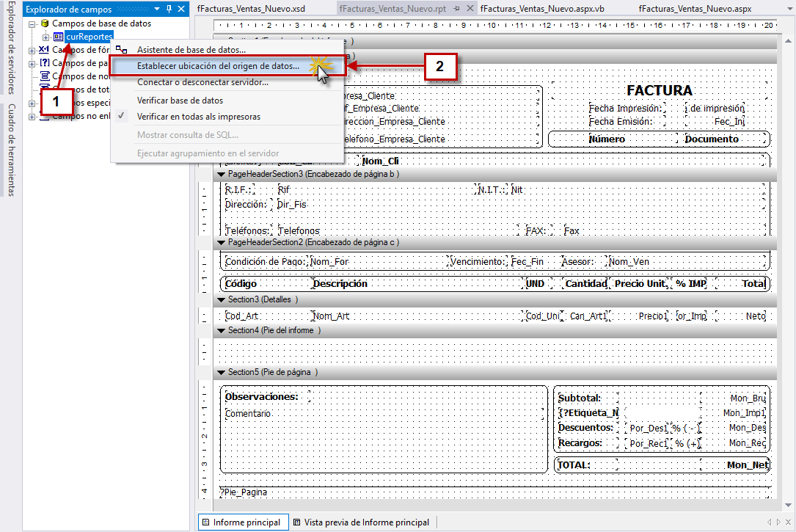Screen dimensions: 796x532
Task: Click the parameter fields [?] icon
Action: [x=44, y=63]
